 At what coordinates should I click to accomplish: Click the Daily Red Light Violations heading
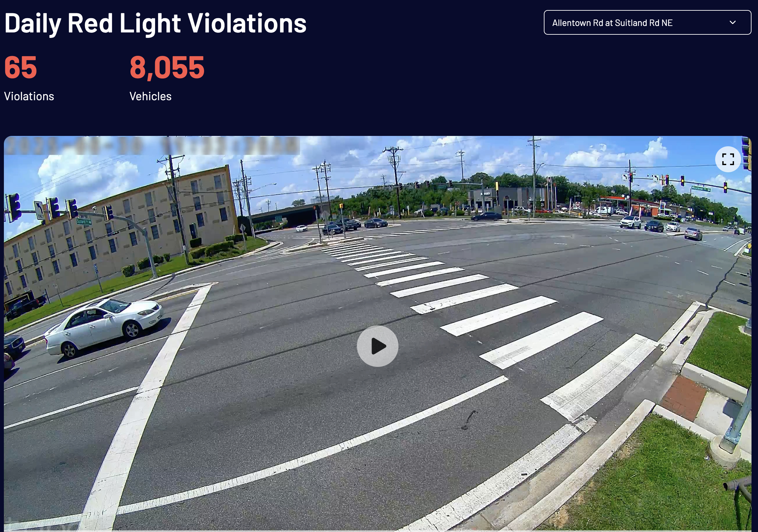pyautogui.click(x=155, y=23)
